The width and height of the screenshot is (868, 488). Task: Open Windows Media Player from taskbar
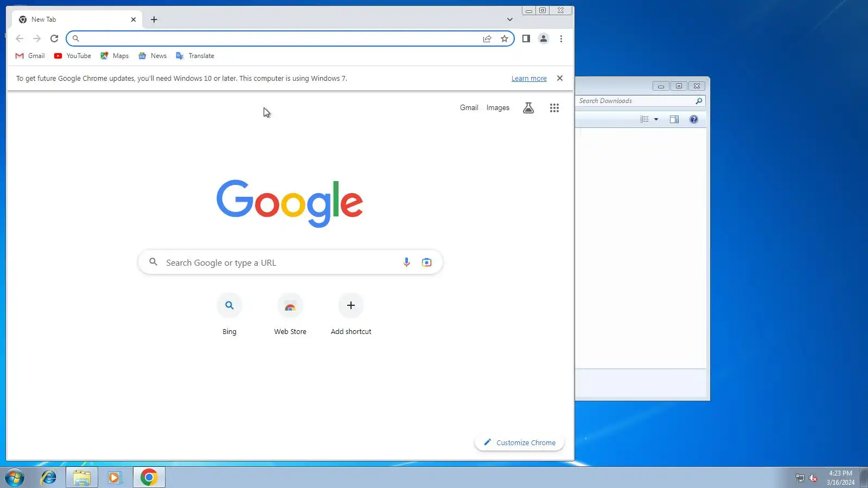tap(115, 478)
